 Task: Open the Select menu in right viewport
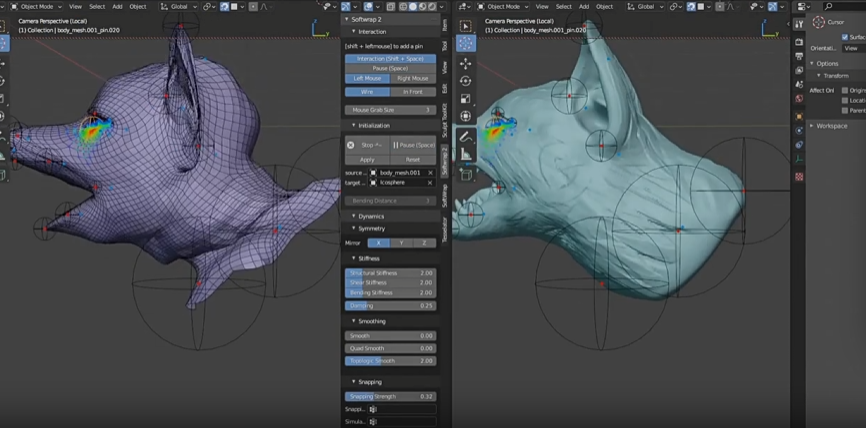(563, 6)
